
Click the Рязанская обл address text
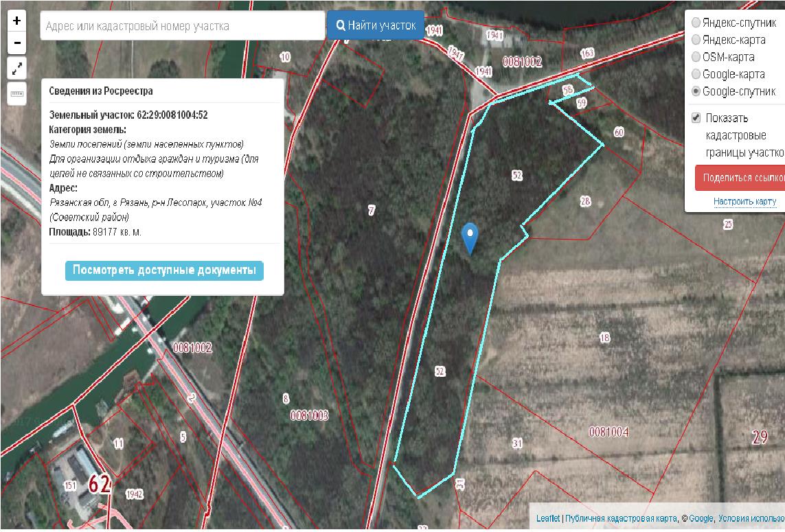(x=156, y=209)
